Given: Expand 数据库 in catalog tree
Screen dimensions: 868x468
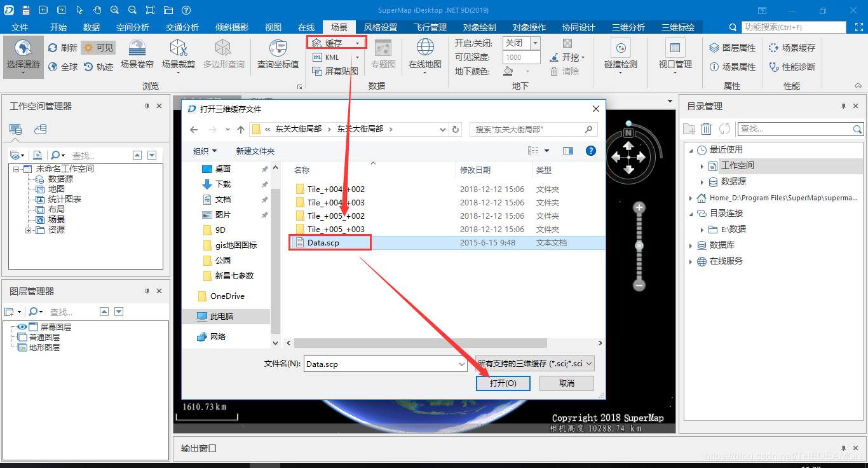Looking at the screenshot, I should point(691,245).
